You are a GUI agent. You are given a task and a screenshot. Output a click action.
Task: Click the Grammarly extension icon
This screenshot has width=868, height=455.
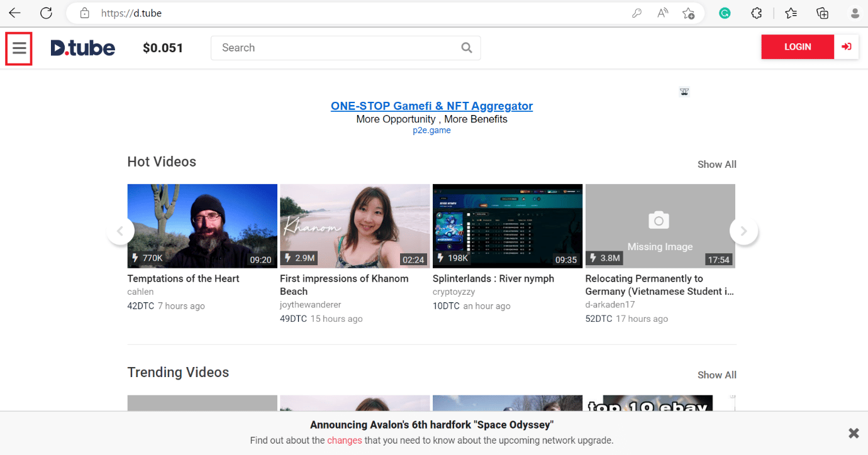[725, 13]
